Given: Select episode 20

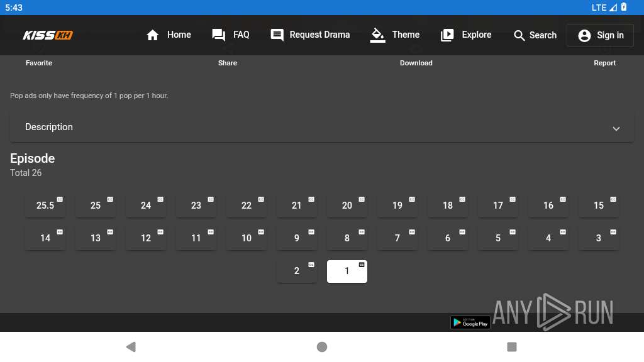Looking at the screenshot, I should tap(347, 206).
